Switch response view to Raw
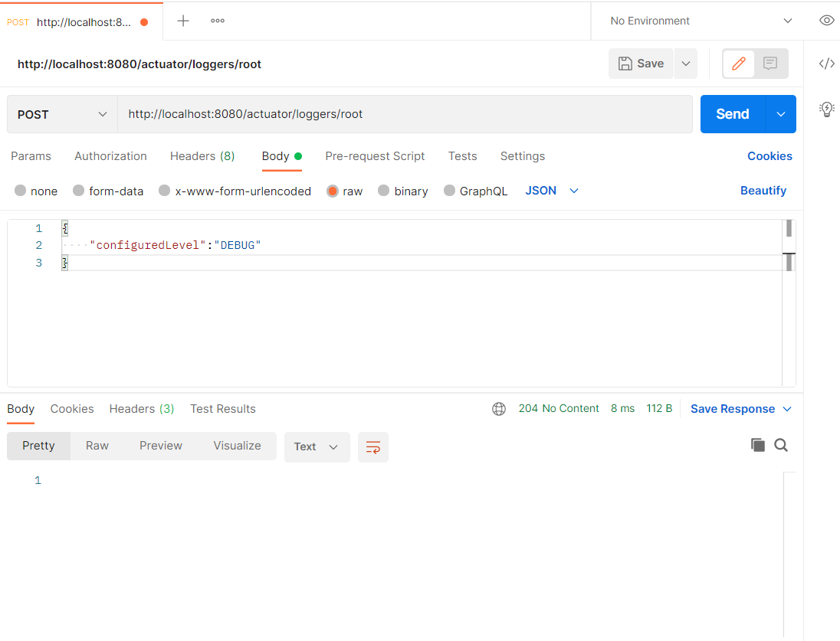 pyautogui.click(x=97, y=446)
